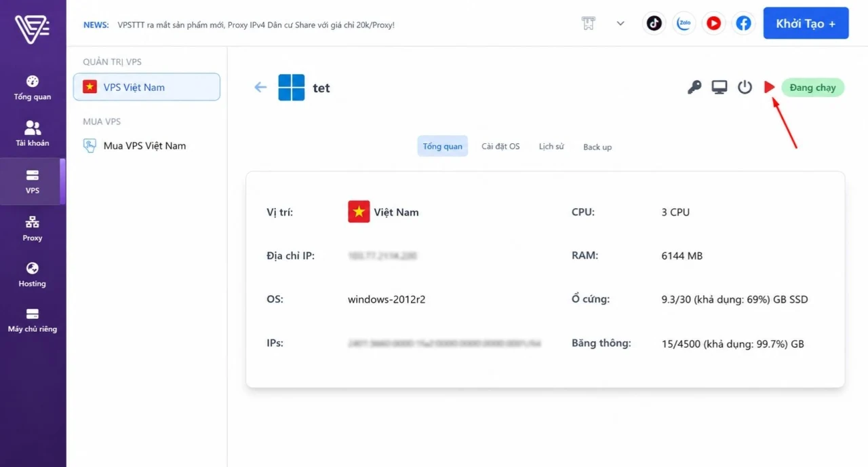The width and height of the screenshot is (868, 467).
Task: Open Máy chủ riêng dedicated servers
Action: coord(33,320)
